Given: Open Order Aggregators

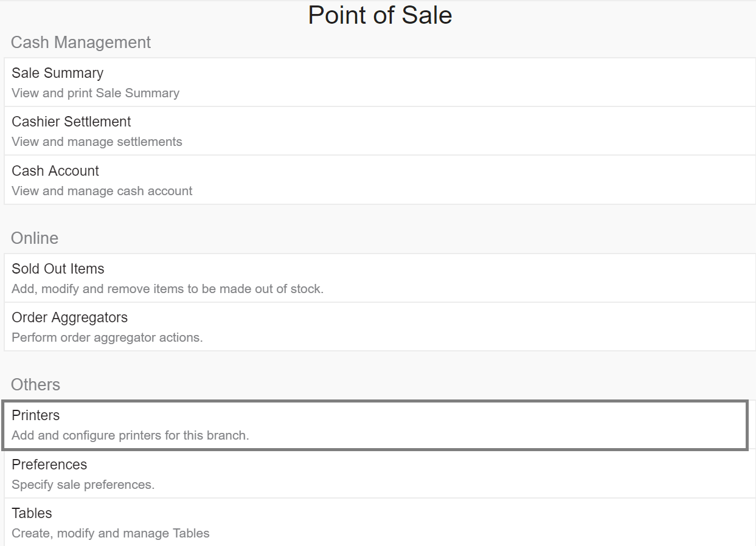Looking at the screenshot, I should [380, 327].
